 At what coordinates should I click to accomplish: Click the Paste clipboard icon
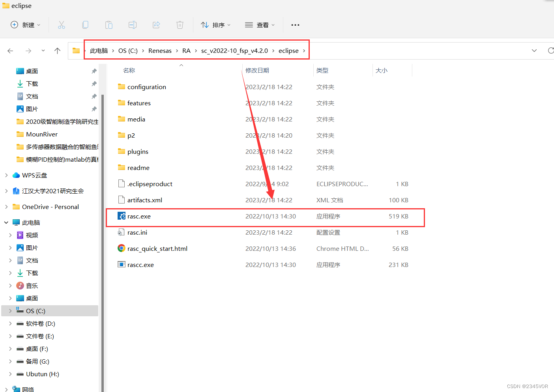click(x=109, y=25)
